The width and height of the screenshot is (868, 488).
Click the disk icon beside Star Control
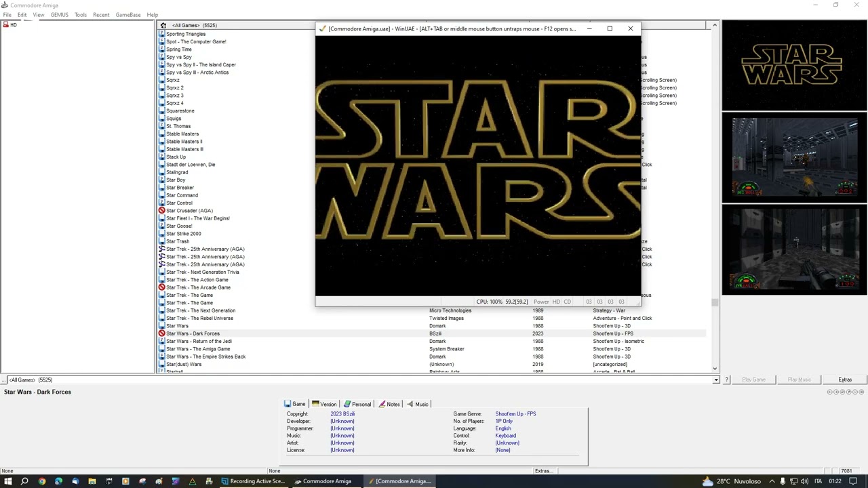pos(161,203)
